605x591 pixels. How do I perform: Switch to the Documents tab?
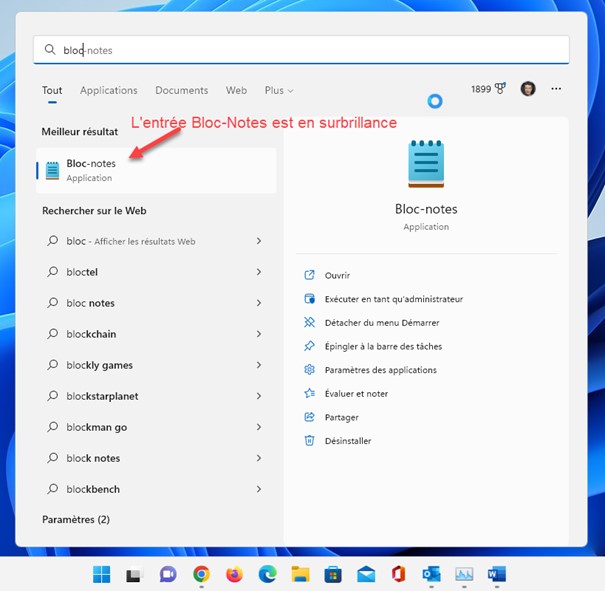182,90
